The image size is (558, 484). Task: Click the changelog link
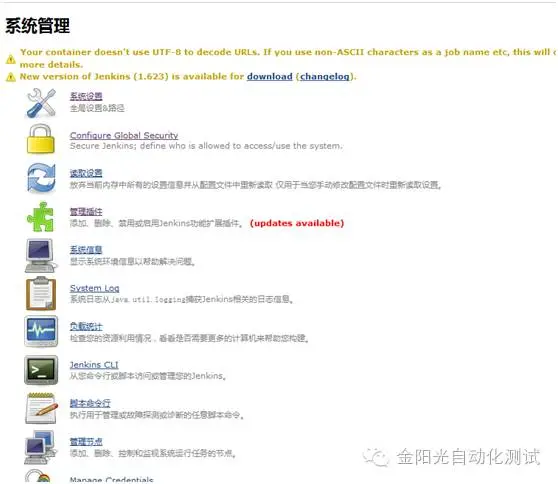click(325, 77)
